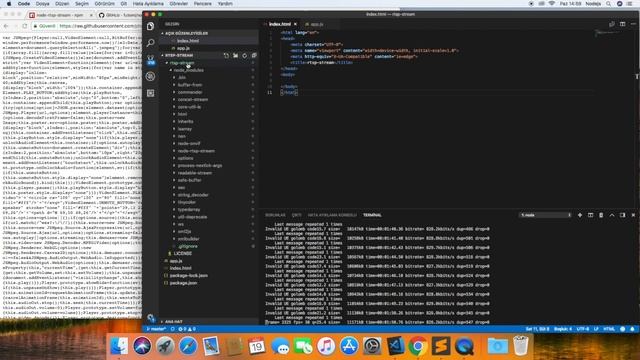The width and height of the screenshot is (640, 360).
Task: Open the Dosya menu in the menu bar
Action: [x=42, y=4]
